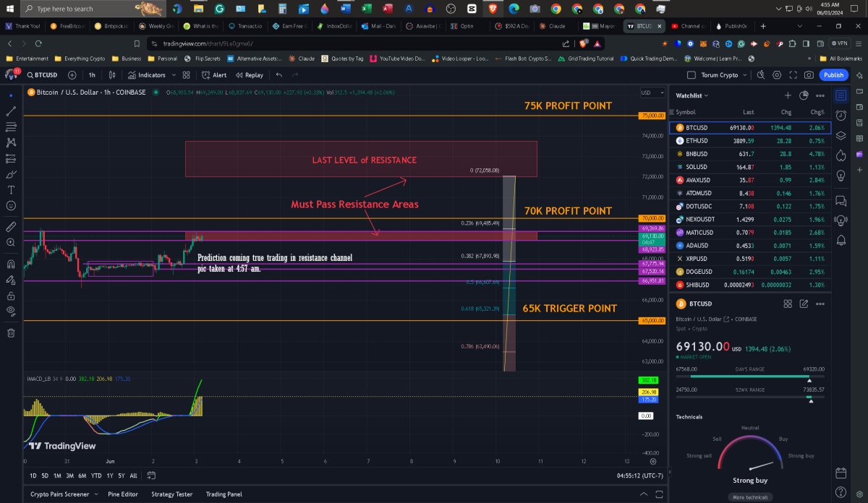The height and width of the screenshot is (503, 868).
Task: Open the patterns drawing tool group
Action: (x=11, y=142)
